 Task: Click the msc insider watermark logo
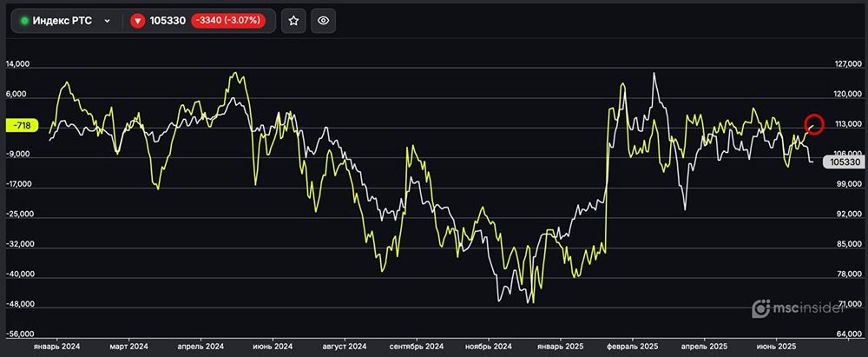tap(800, 307)
